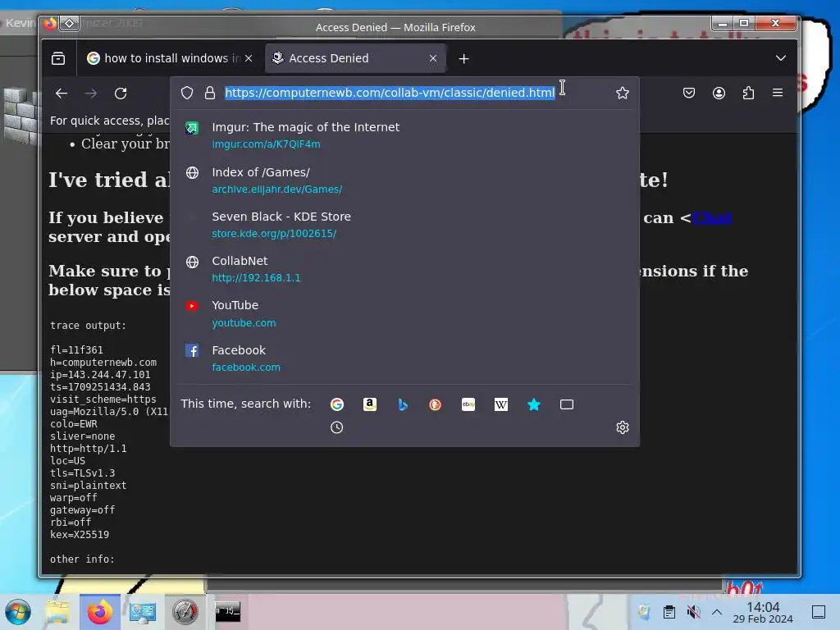The width and height of the screenshot is (840, 630).
Task: Open Firefox account menu
Action: click(719, 93)
